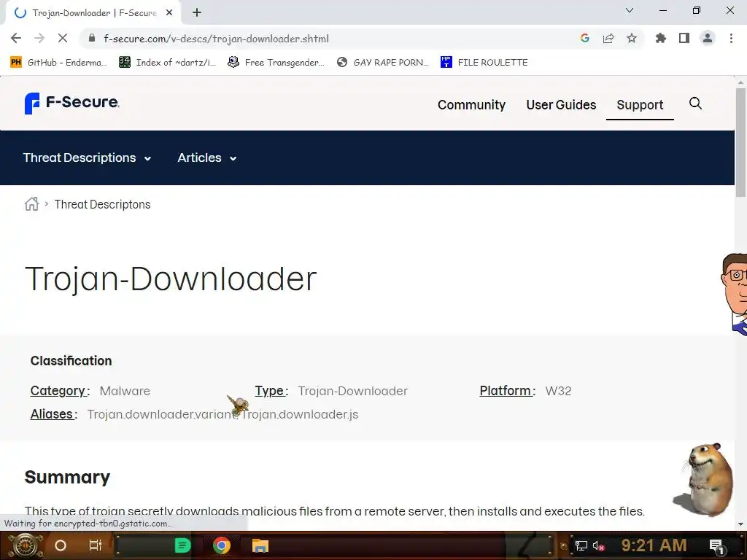Click the W32 platform value

click(x=558, y=391)
